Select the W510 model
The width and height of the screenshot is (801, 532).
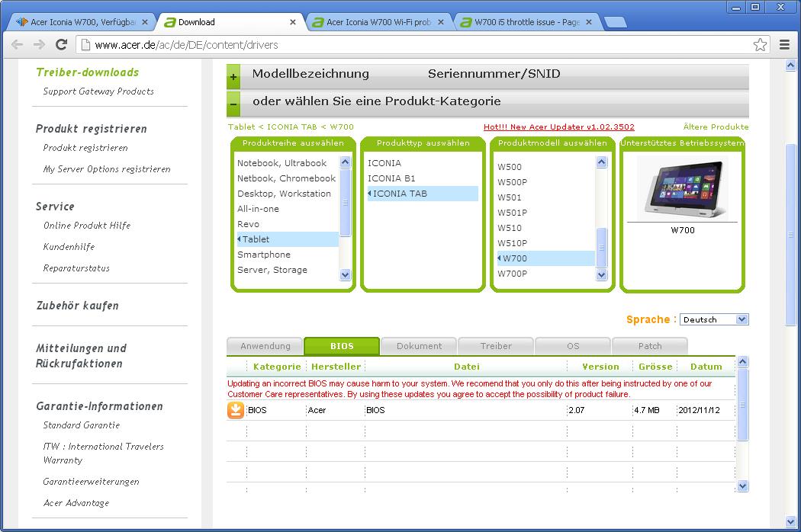click(x=510, y=228)
